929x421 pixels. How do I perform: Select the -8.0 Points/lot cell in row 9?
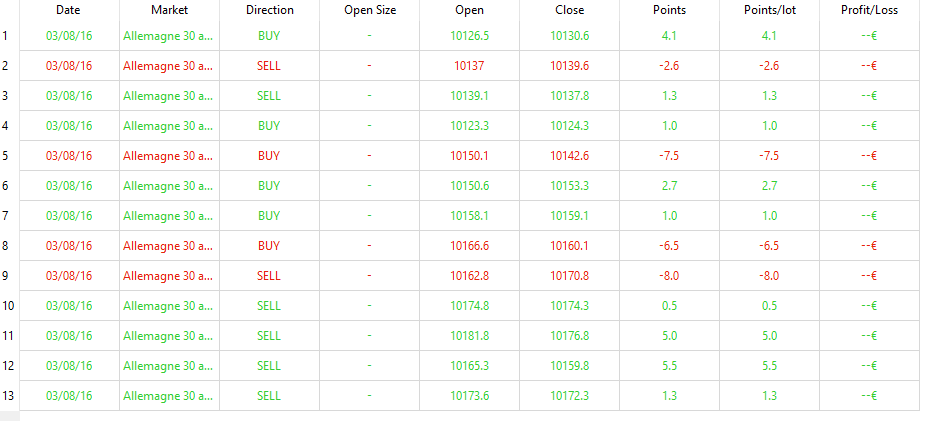pyautogui.click(x=769, y=276)
